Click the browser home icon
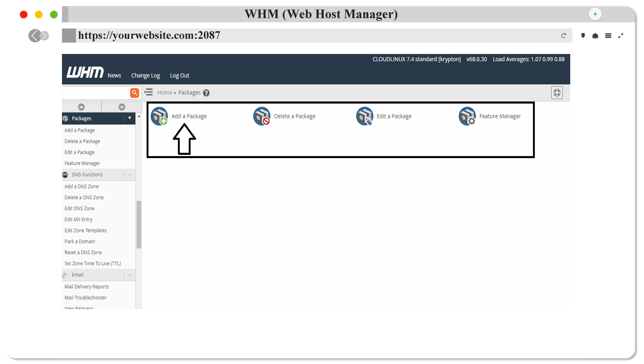 click(595, 36)
